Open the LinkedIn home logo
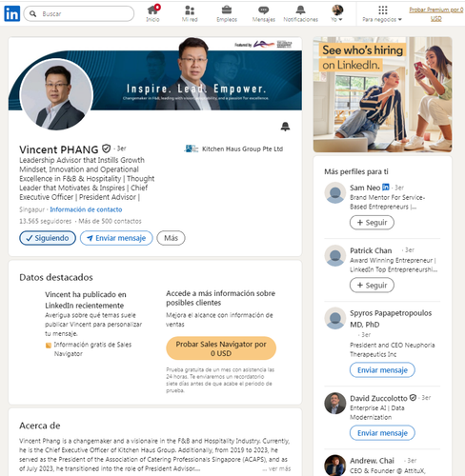Viewport: 465px width, 476px height. (12, 13)
